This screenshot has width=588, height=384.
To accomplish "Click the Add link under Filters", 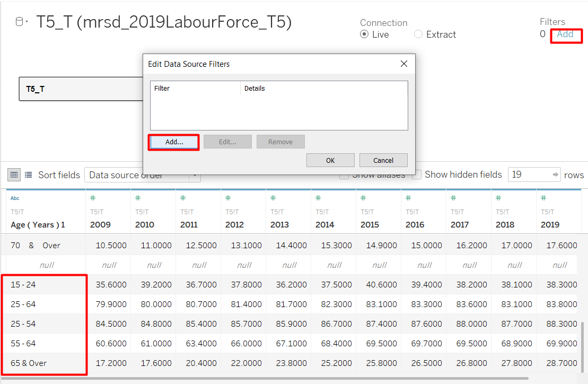I will 565,34.
